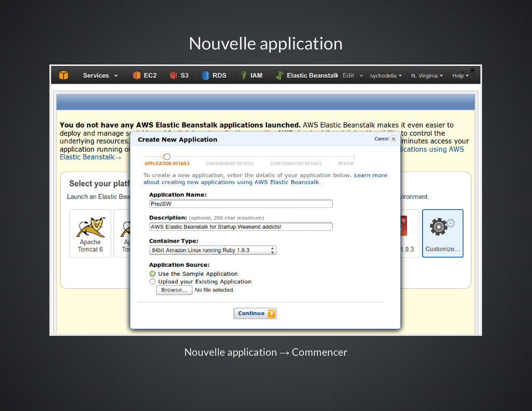Click the Environment Details wizard step
This screenshot has height=411, width=532.
(x=230, y=164)
